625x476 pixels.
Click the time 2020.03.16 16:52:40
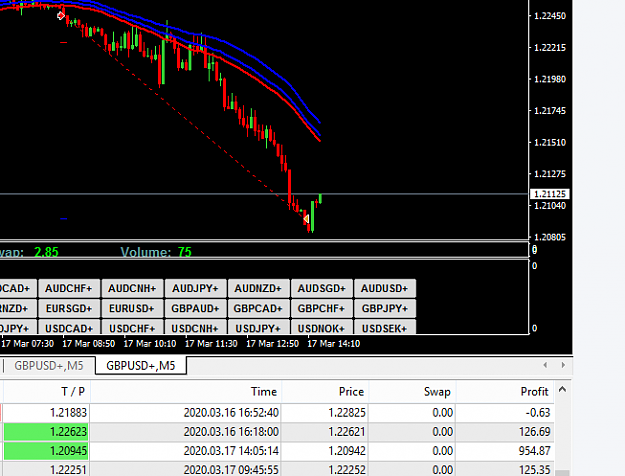coord(231,413)
